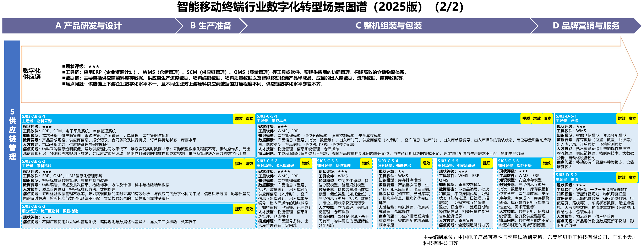Click 工具软件：ERP、SCM、电子采购系统 line

point(70,131)
